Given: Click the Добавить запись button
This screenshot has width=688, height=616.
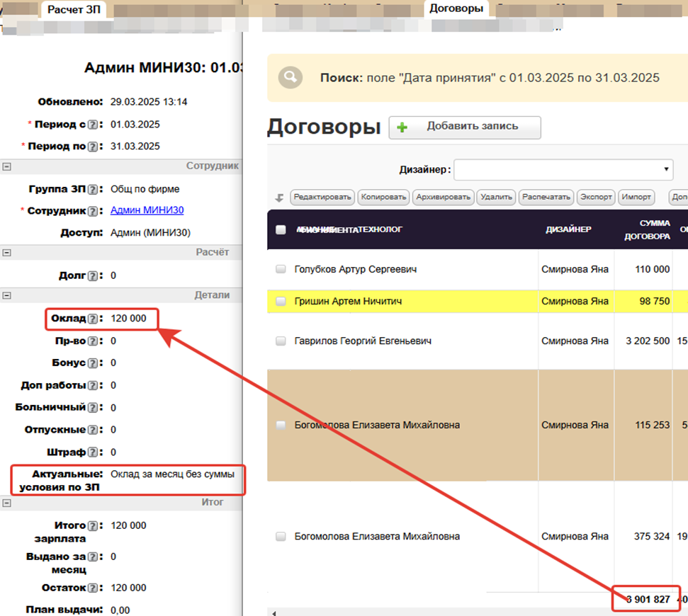Looking at the screenshot, I should (465, 127).
